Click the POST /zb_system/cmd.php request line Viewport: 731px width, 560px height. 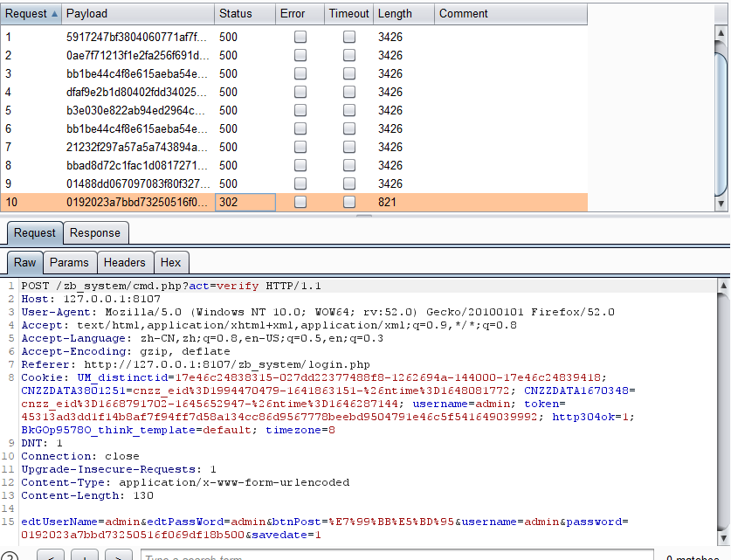pos(171,286)
